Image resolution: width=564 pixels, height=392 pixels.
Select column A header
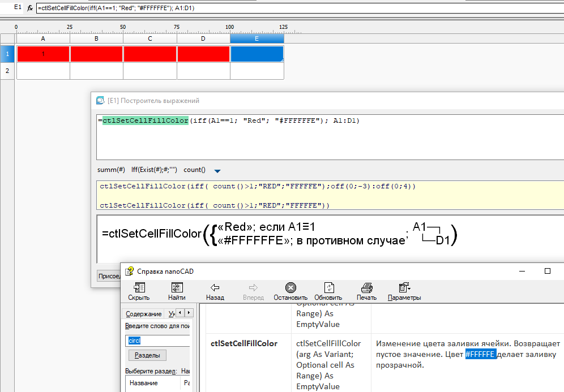[43, 38]
